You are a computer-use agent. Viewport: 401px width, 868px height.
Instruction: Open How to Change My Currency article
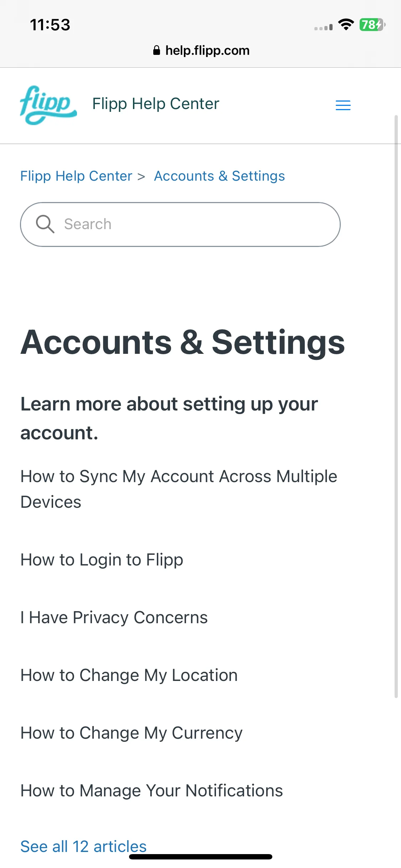[x=131, y=733]
